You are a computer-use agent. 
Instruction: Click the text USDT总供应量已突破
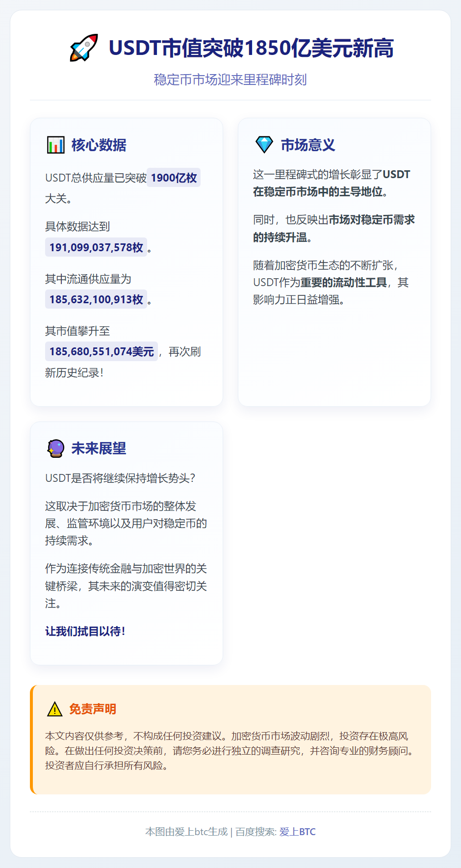(96, 178)
